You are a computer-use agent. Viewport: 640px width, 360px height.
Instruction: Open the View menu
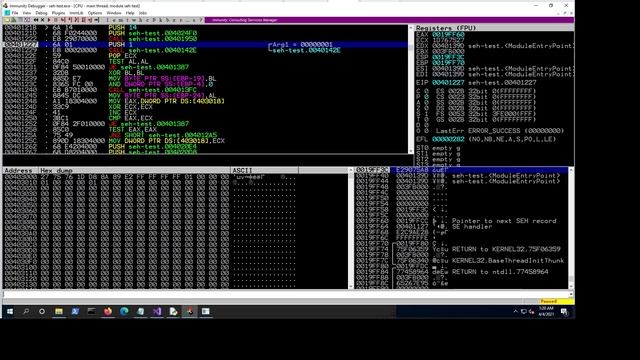(27, 13)
